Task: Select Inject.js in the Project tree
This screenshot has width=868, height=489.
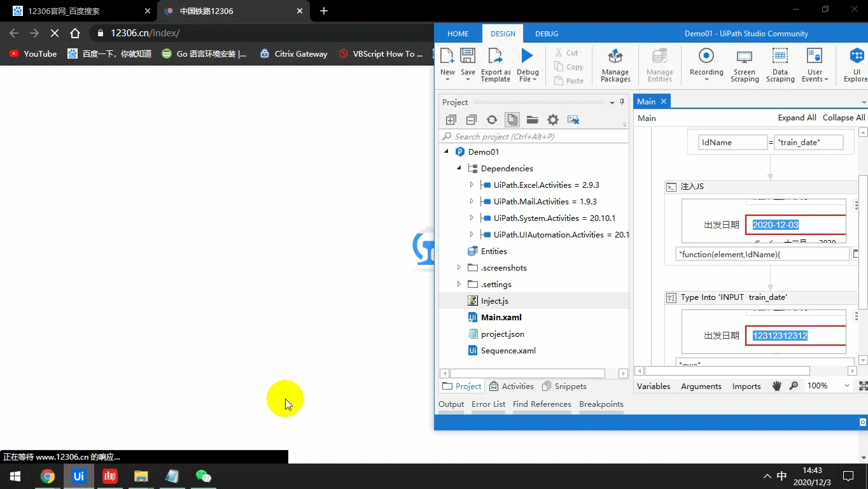Action: [494, 301]
